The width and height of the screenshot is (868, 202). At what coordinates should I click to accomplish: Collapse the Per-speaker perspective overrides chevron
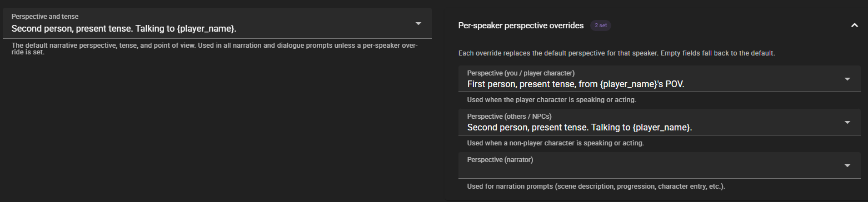point(855,26)
